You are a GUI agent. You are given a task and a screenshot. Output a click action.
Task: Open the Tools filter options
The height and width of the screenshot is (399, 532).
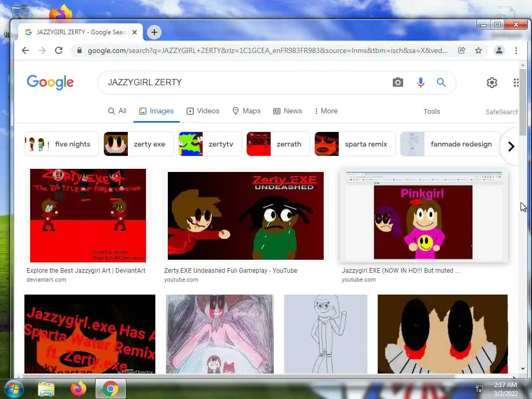click(x=432, y=111)
